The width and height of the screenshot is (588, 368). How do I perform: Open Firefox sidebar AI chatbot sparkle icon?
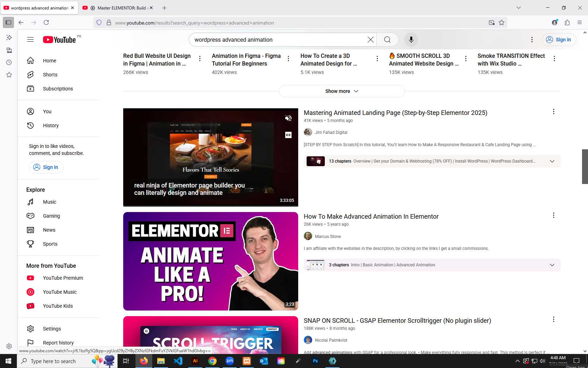coord(9,38)
